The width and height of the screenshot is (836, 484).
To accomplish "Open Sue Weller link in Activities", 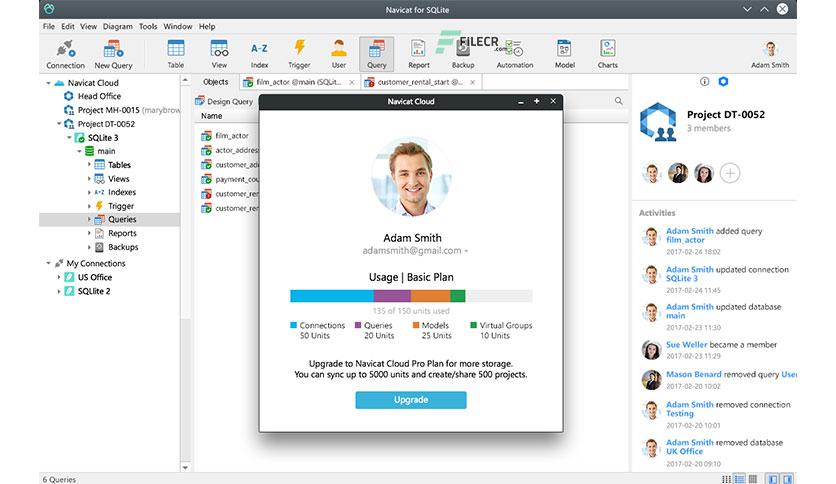I will pos(687,345).
